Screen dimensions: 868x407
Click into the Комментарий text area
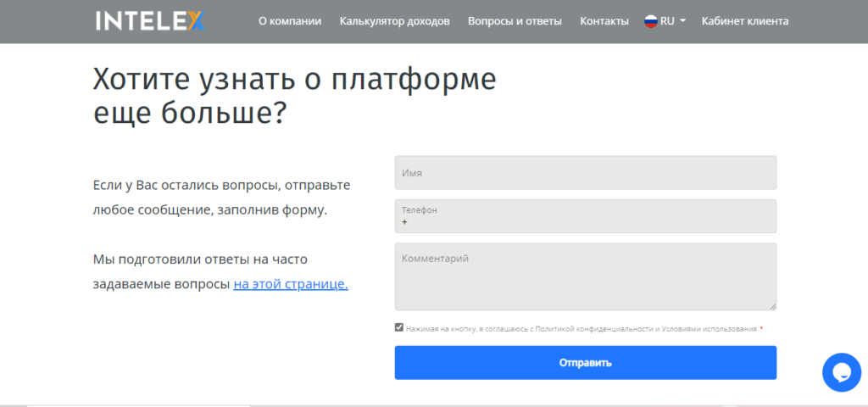coord(586,277)
